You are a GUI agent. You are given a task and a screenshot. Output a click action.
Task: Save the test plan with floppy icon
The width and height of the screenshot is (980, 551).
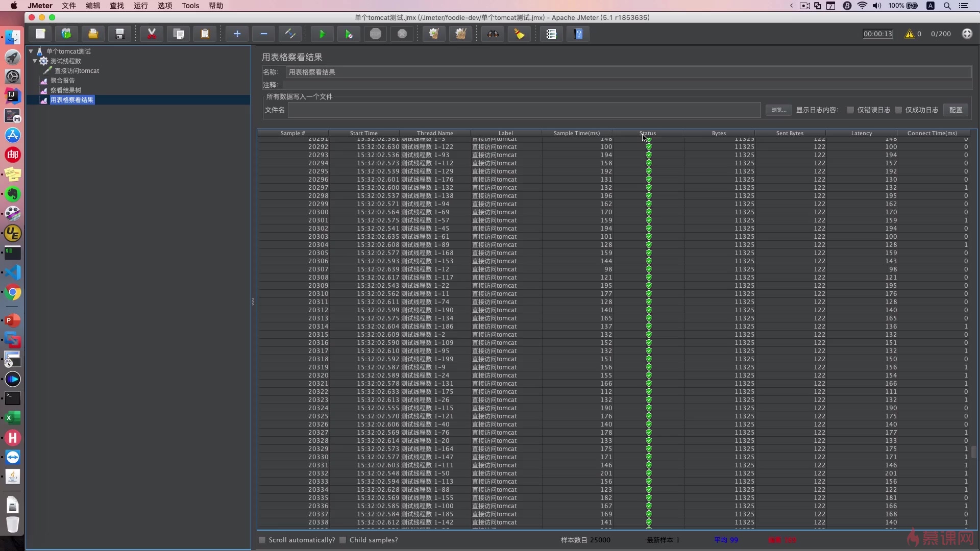(x=120, y=34)
